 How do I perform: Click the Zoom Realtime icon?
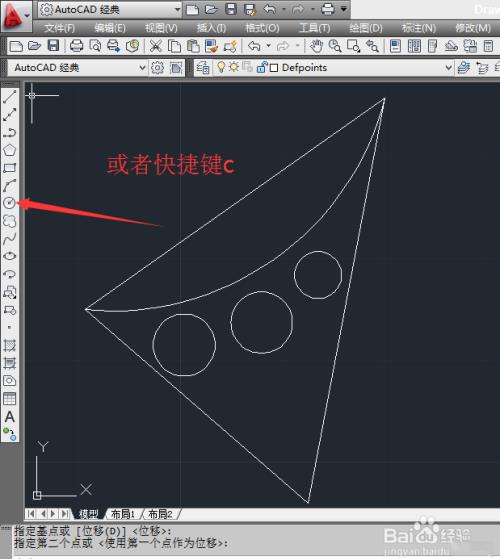coord(335,46)
